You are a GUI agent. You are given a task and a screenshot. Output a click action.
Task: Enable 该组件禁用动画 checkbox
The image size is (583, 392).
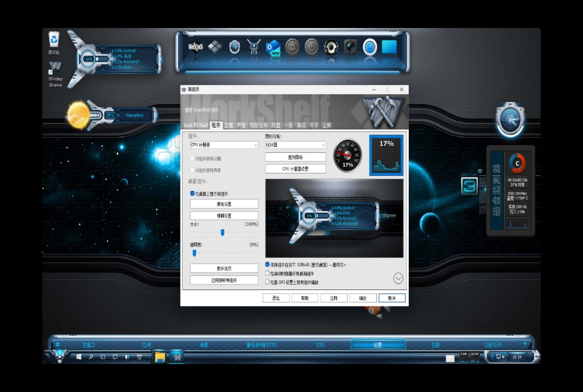pyautogui.click(x=192, y=158)
